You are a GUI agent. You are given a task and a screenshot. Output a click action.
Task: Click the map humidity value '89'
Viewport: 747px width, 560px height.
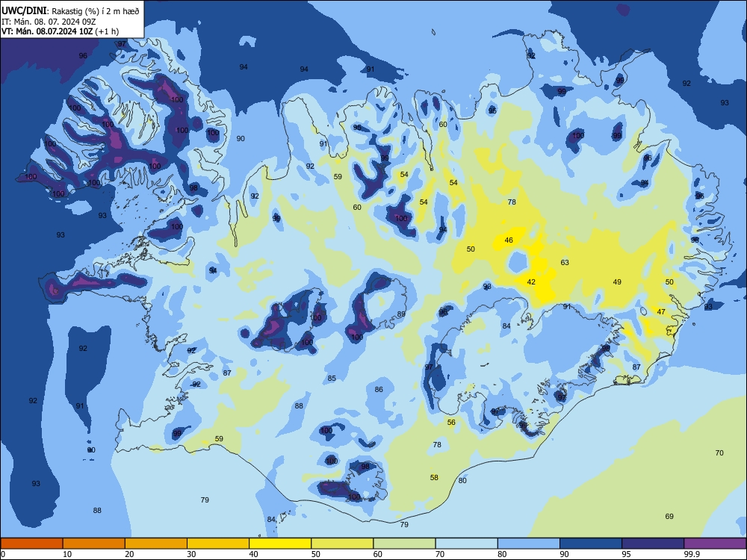click(x=401, y=314)
